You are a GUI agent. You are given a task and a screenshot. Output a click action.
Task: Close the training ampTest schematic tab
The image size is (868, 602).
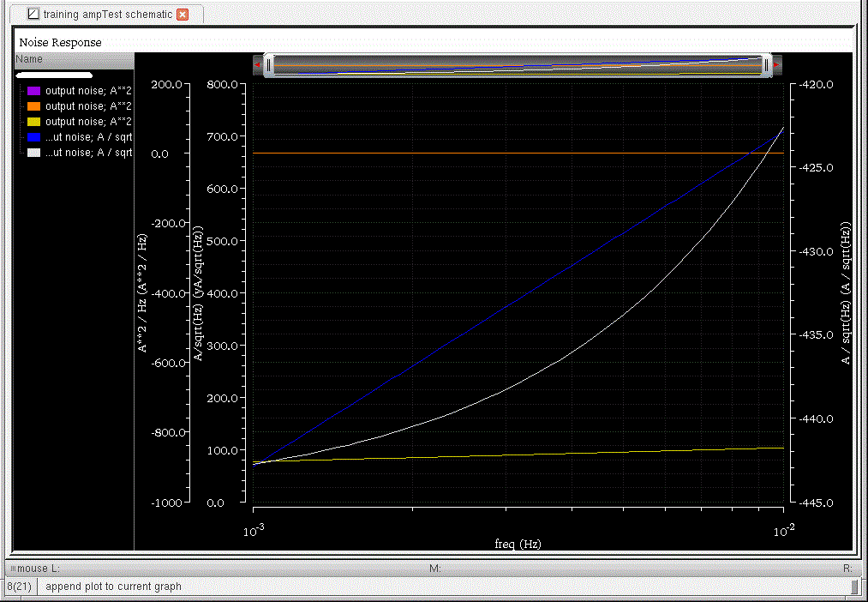(183, 15)
